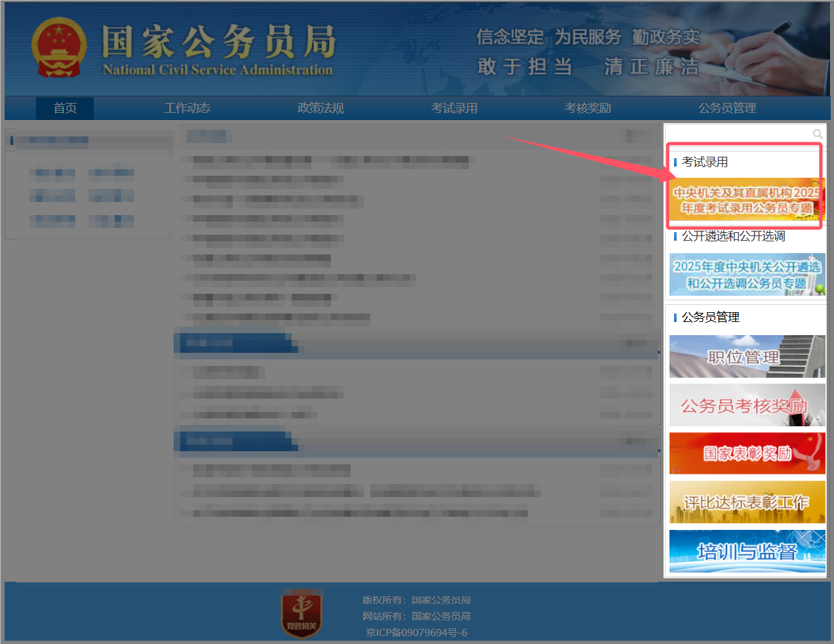This screenshot has height=644, width=834.
Task: Open the 公务员考核奖励 banner
Action: 747,405
